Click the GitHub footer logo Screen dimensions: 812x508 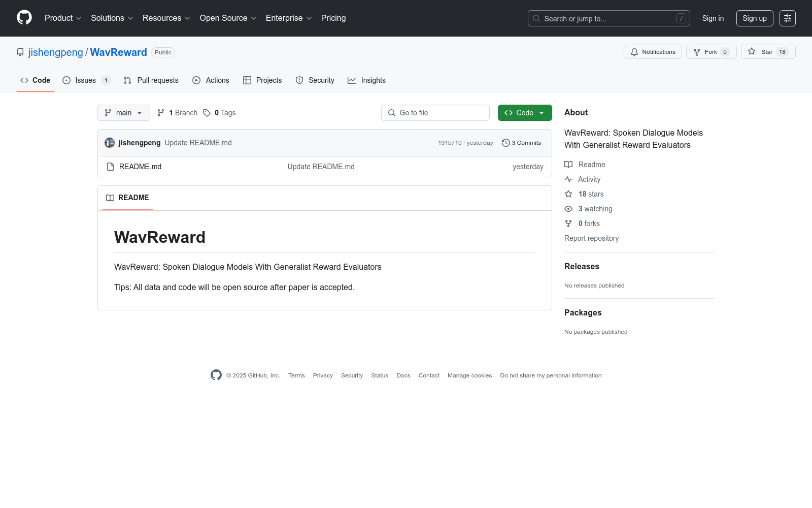click(216, 375)
